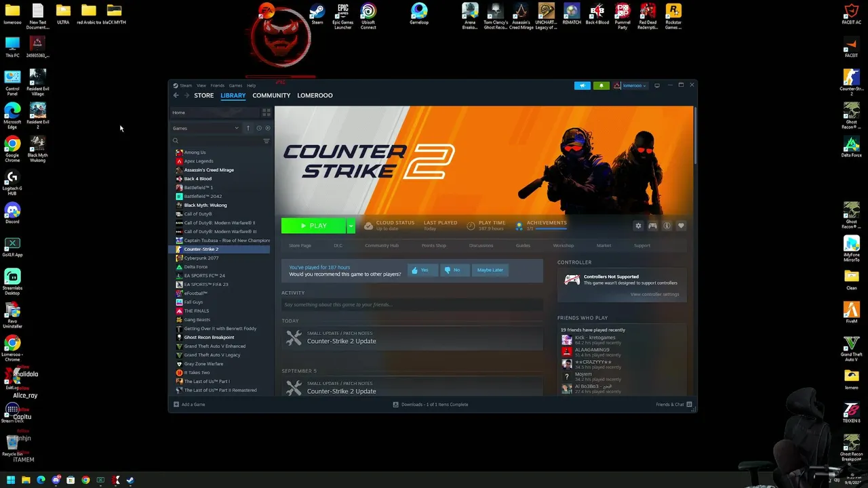The image size is (868, 488).
Task: Click Add a Game at bottom left
Action: tap(189, 405)
